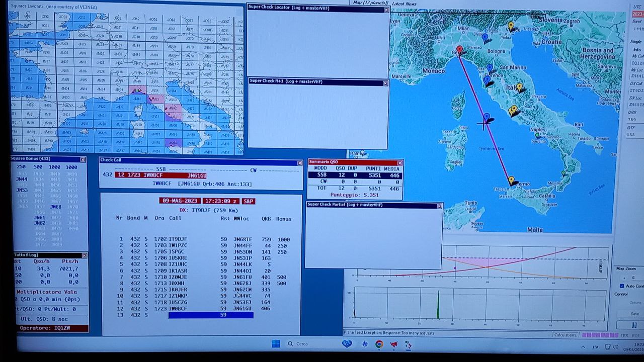644x362 pixels.
Task: Select log row 3 callsign I5PGC
Action: (176, 252)
